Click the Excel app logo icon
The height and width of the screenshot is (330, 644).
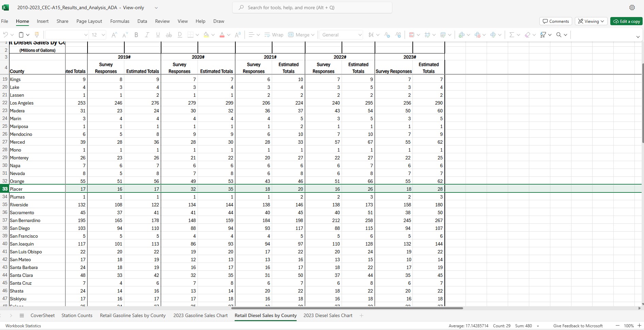tap(5, 7)
